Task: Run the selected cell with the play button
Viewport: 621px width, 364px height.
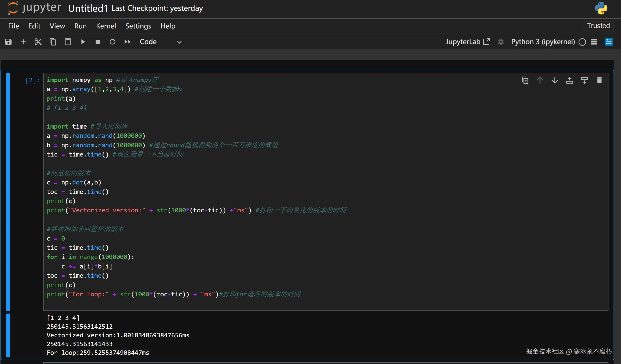Action: coord(83,42)
